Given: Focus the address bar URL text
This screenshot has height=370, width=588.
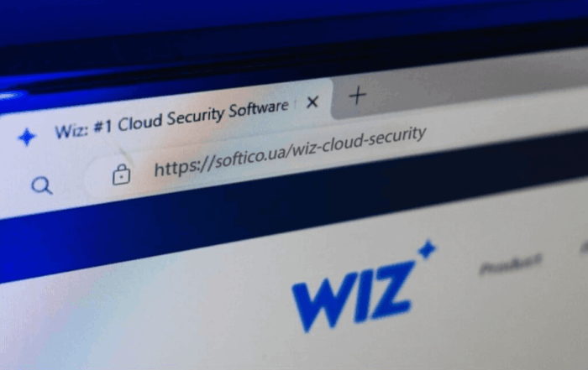Looking at the screenshot, I should pyautogui.click(x=290, y=151).
